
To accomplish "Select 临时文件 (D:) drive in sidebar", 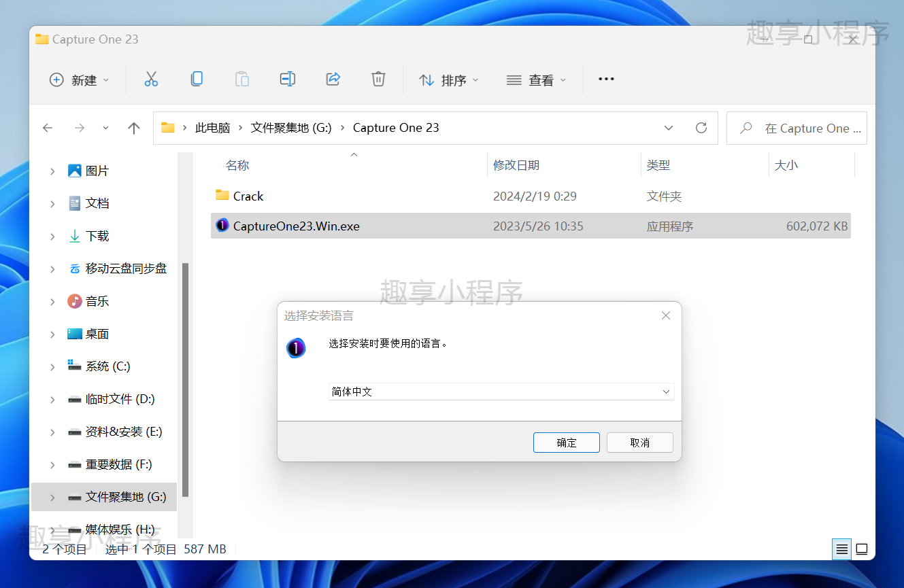I will pyautogui.click(x=120, y=399).
